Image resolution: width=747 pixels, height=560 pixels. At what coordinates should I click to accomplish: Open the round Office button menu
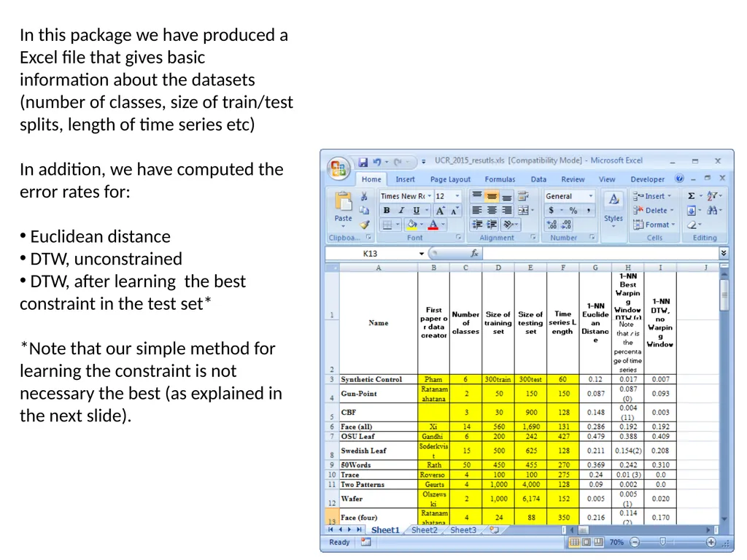338,168
